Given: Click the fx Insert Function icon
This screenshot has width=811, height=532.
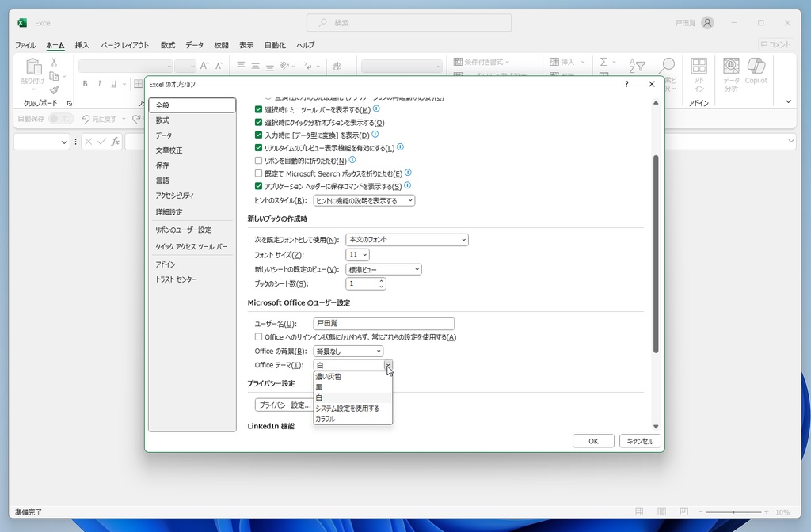Looking at the screenshot, I should 116,142.
